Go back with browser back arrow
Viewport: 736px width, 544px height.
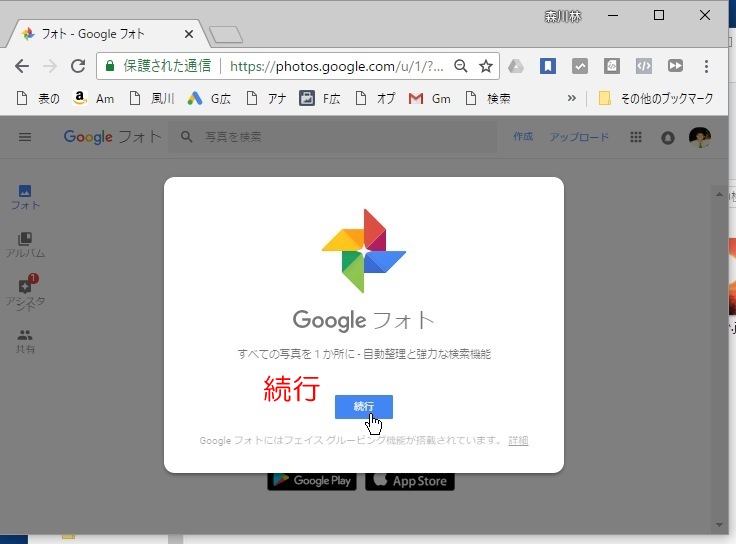coord(22,66)
